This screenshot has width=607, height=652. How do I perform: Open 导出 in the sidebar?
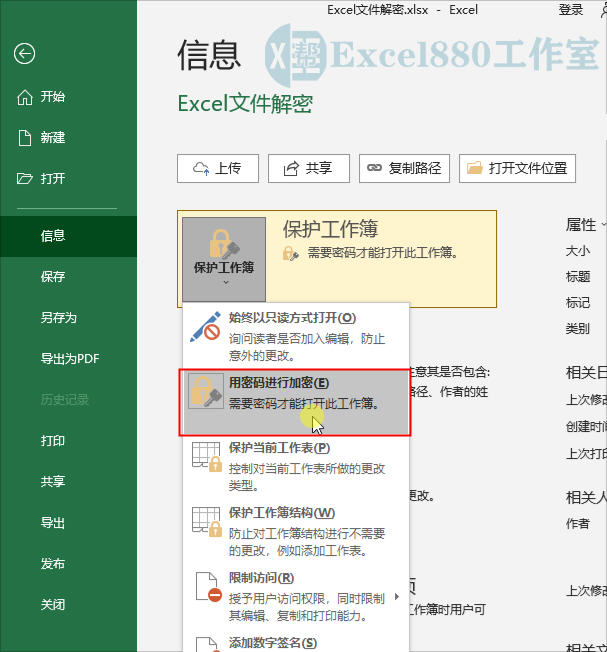tap(68, 522)
